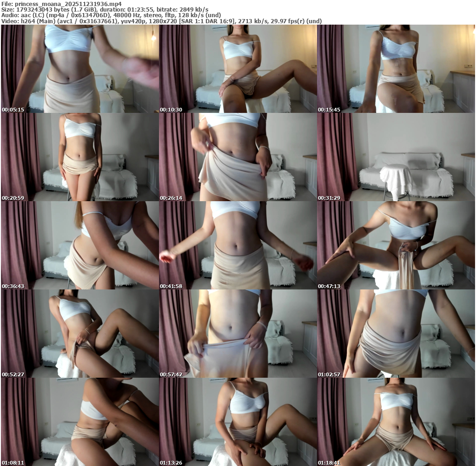Open the frame at 01:08:11

80,422
